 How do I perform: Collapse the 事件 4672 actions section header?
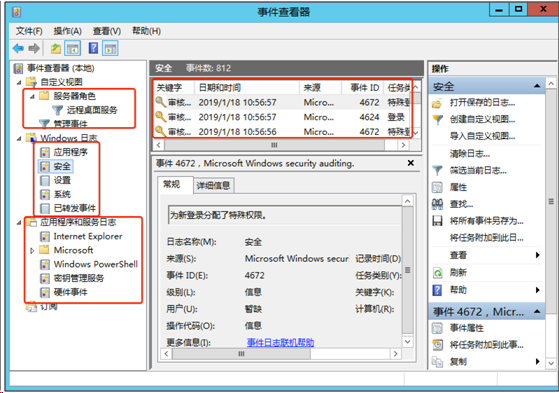click(x=537, y=312)
